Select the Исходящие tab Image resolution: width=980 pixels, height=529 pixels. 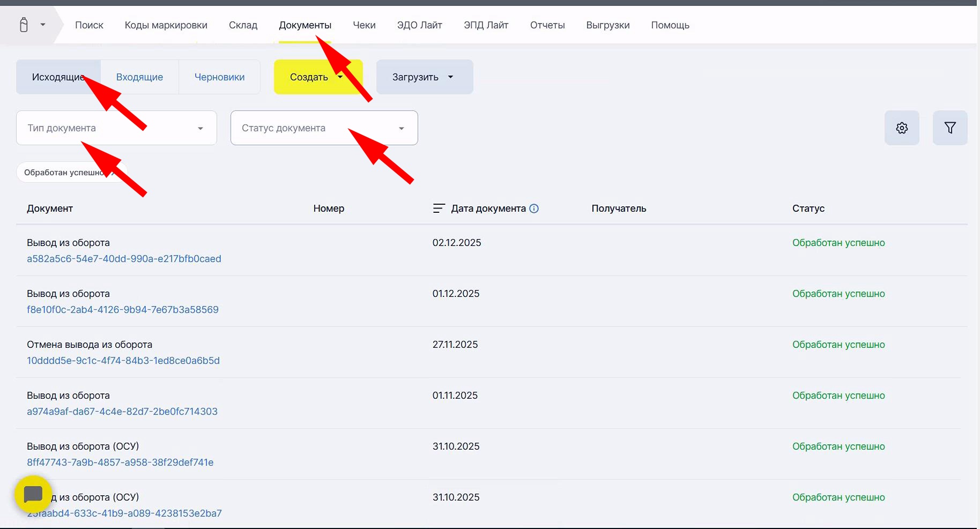point(58,77)
